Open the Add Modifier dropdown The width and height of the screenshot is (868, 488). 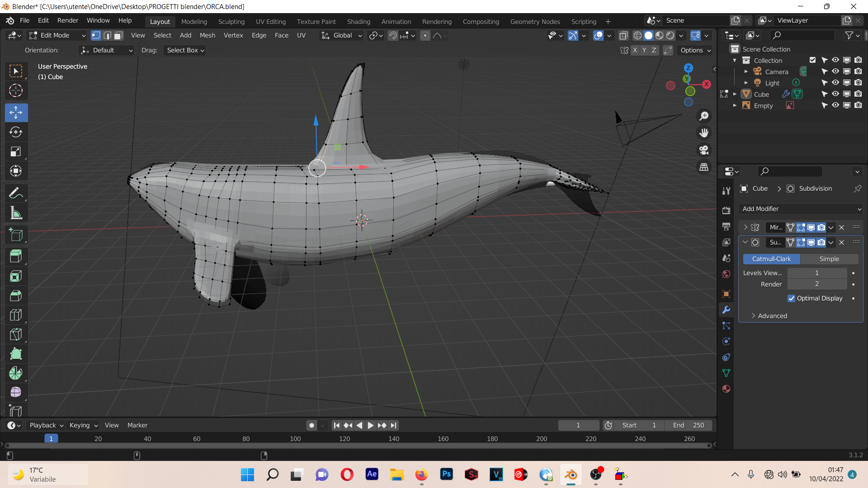pos(801,209)
